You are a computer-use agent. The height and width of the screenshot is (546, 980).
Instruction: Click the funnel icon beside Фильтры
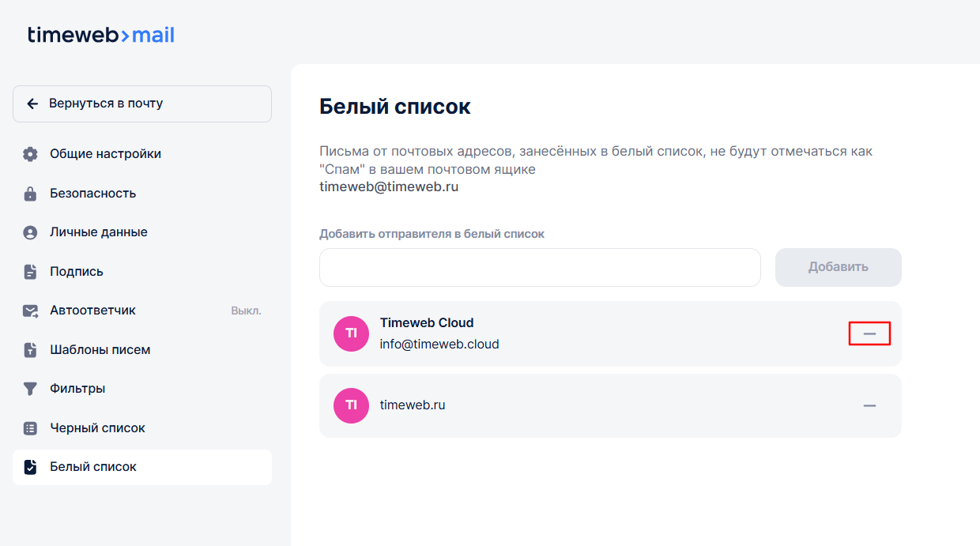pos(30,389)
